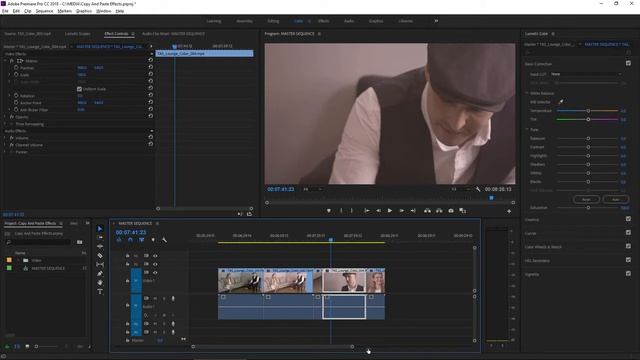Open the Sequence menu
This screenshot has width=640, height=360.
[44, 11]
